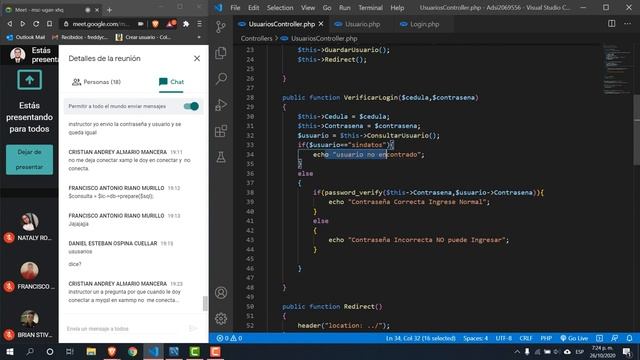This screenshot has height=360, width=640.
Task: Click Dejar de presentar button
Action: coord(29,159)
